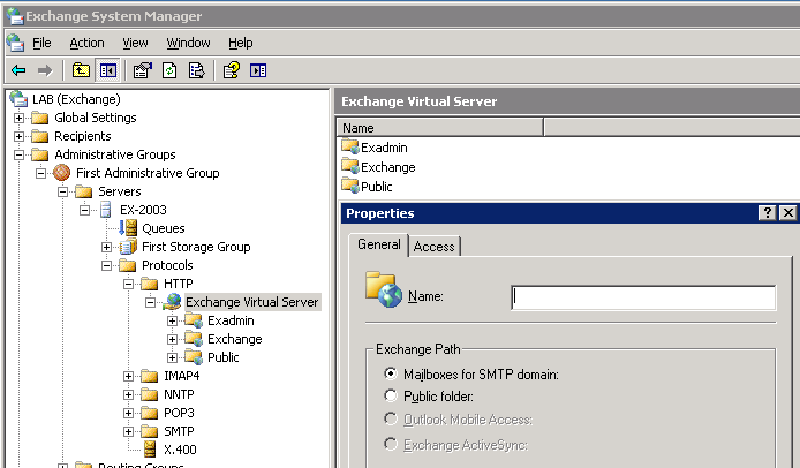Toggle the show/hide console tree icon
The image size is (800, 468).
point(108,70)
